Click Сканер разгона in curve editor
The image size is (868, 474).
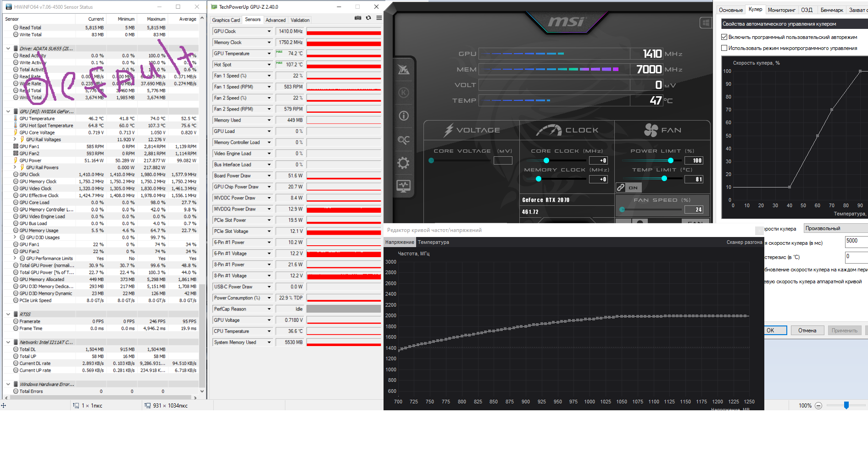tap(744, 242)
